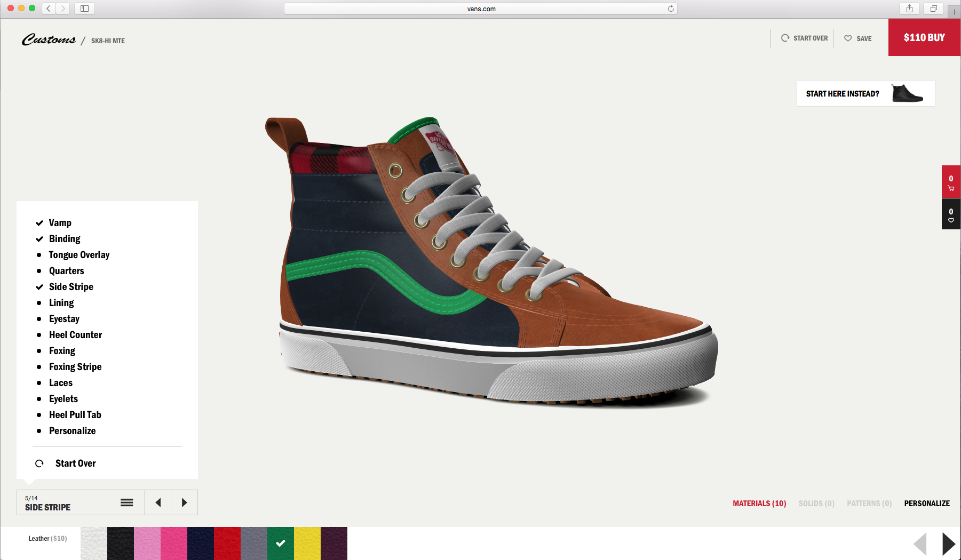Image resolution: width=961 pixels, height=560 pixels.
Task: Toggle the Safari sidebar button
Action: point(84,9)
